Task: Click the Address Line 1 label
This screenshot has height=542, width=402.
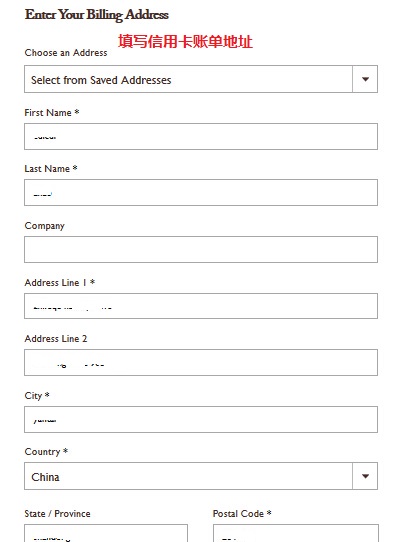Action: coord(59,283)
